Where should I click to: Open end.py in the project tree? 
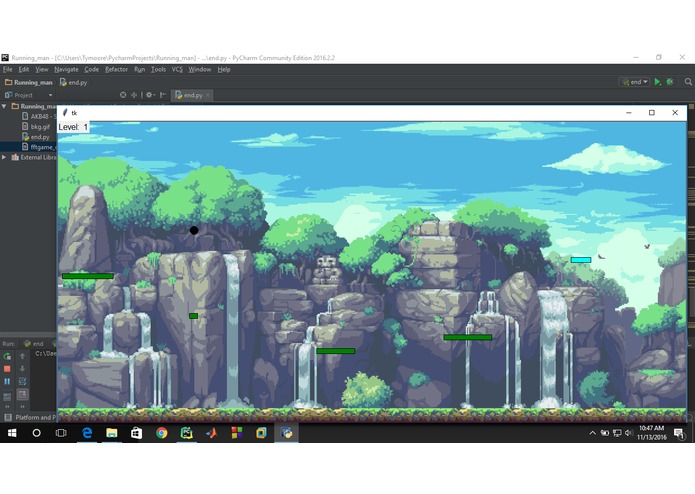tap(35, 137)
